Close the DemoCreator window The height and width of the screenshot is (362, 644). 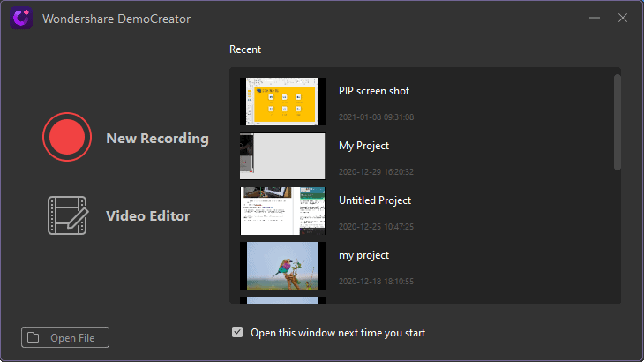tap(623, 18)
